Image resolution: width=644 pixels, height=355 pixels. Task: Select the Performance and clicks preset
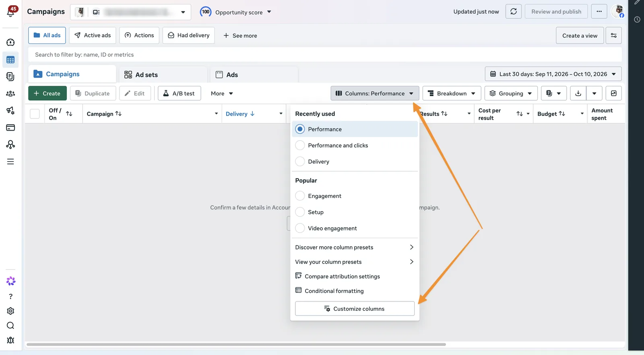(x=355, y=145)
